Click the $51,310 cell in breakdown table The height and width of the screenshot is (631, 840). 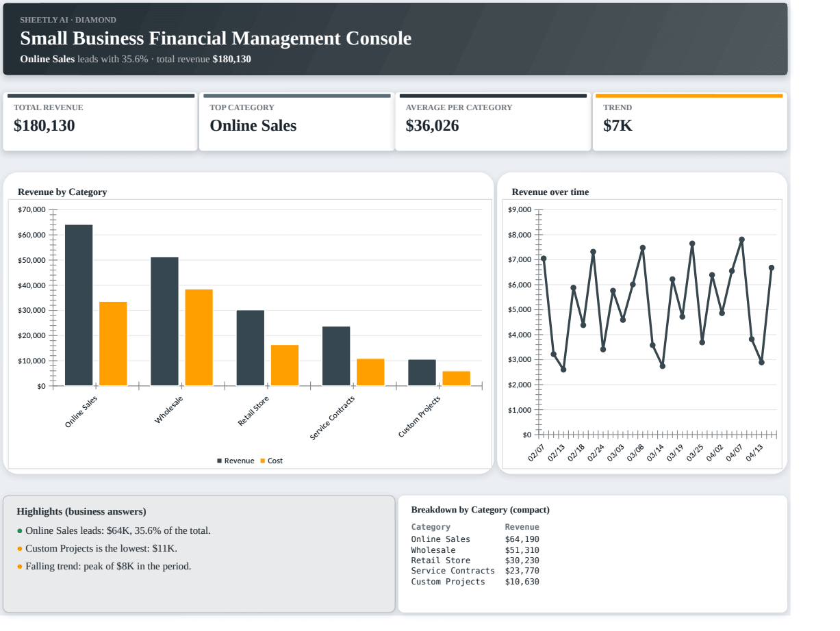522,550
